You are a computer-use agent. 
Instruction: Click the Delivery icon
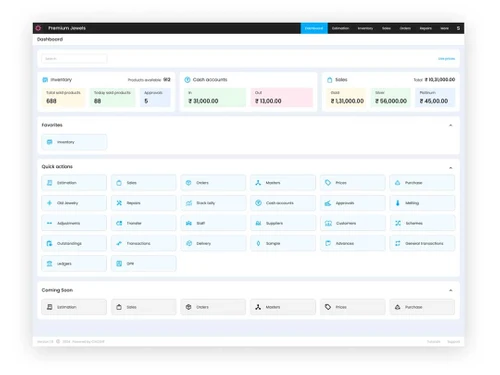tap(189, 243)
